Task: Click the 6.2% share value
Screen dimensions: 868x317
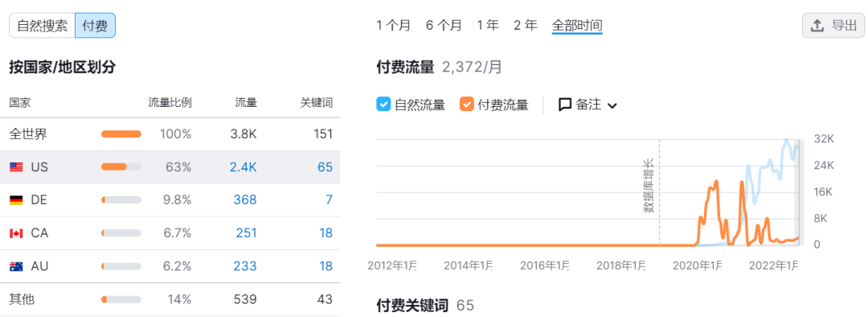Action: [x=177, y=266]
